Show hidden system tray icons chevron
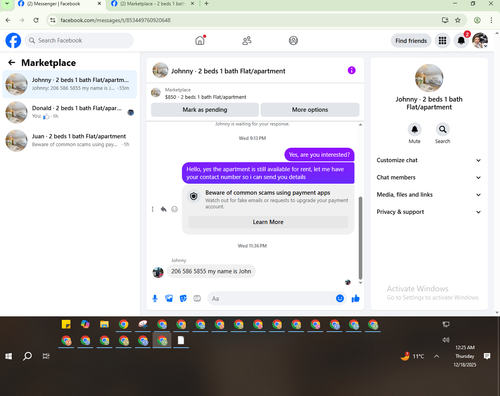Image resolution: width=500 pixels, height=396 pixels. (x=436, y=356)
